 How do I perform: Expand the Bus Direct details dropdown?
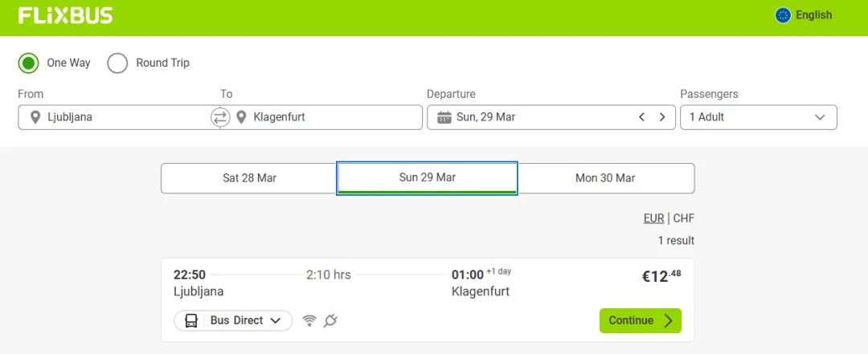pos(233,321)
